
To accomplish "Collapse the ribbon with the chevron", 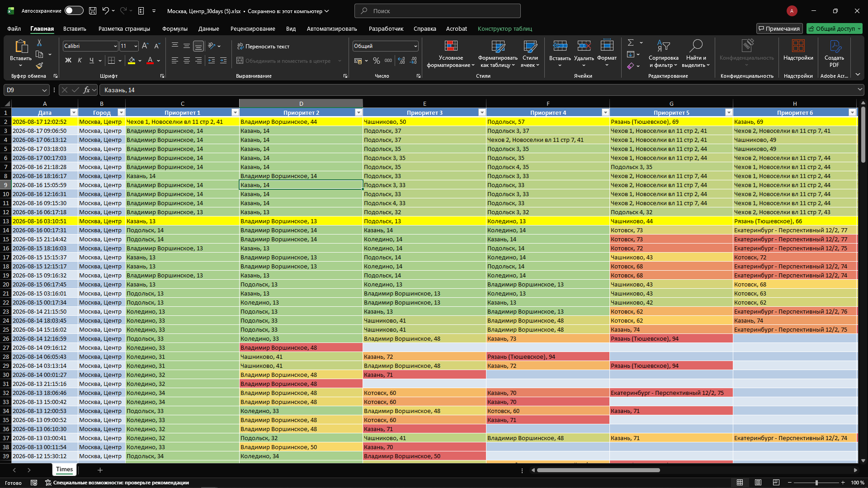I will point(858,75).
